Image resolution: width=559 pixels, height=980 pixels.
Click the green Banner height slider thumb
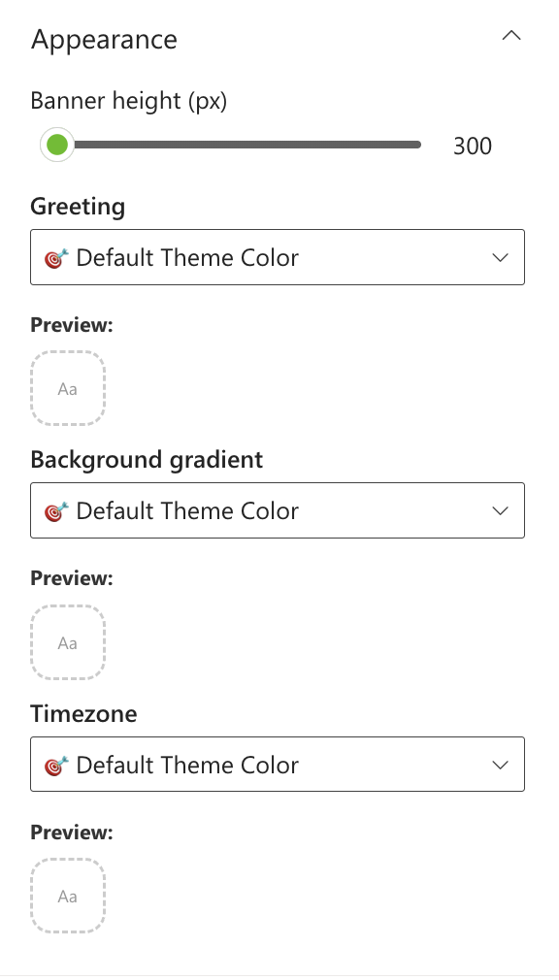point(56,144)
